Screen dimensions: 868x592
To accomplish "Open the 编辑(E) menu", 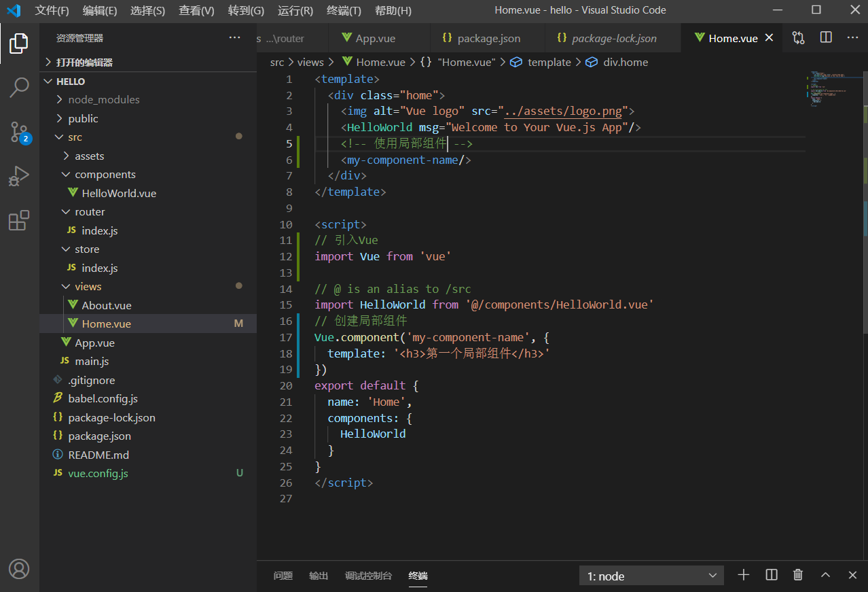I will [x=100, y=10].
